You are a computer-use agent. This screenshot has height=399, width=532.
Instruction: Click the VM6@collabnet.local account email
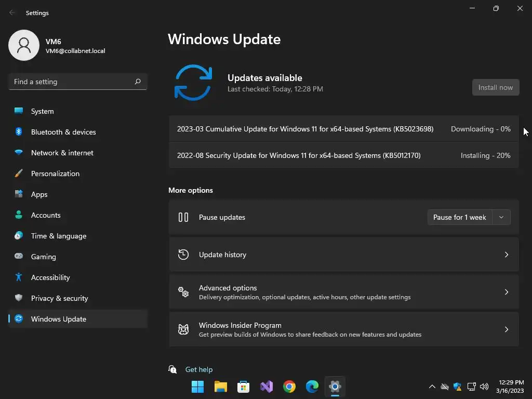pyautogui.click(x=75, y=50)
